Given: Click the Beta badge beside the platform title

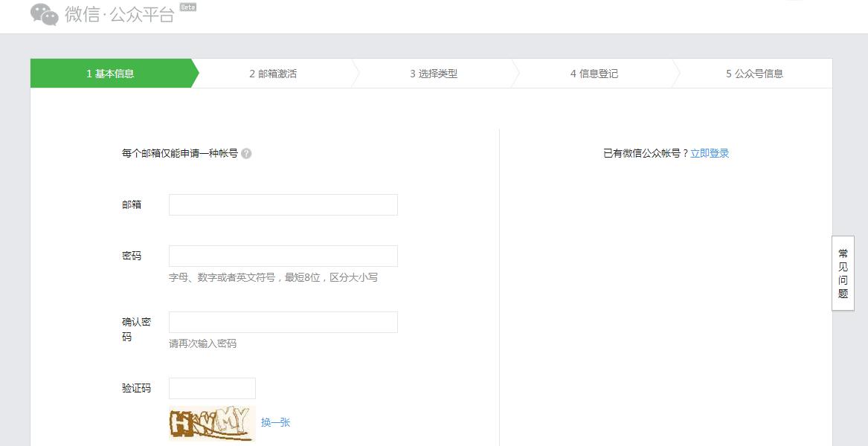Looking at the screenshot, I should [x=187, y=7].
